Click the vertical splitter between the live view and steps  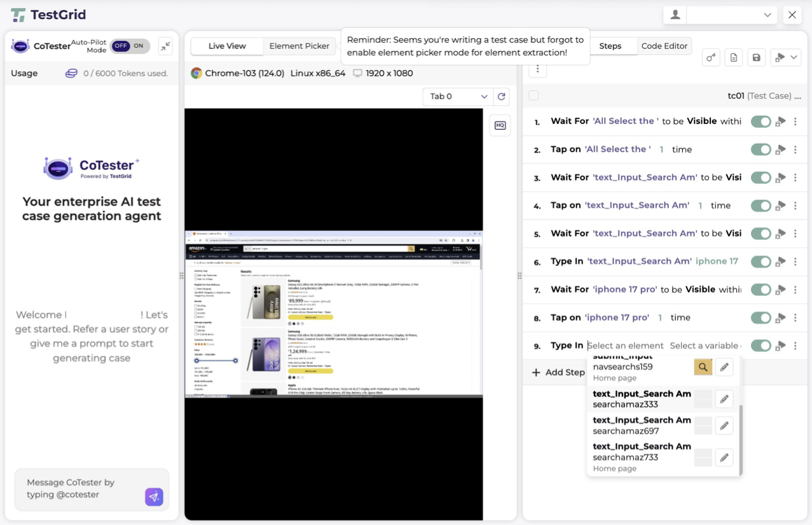(x=520, y=276)
